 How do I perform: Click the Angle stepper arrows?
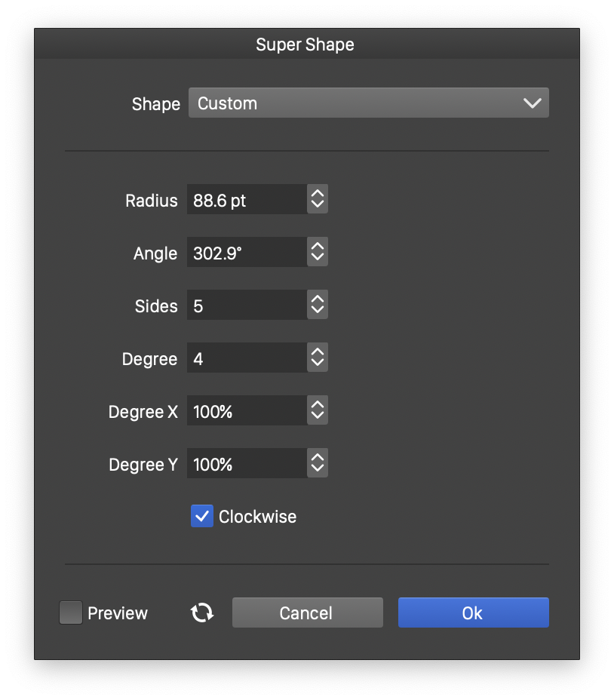pyautogui.click(x=318, y=253)
